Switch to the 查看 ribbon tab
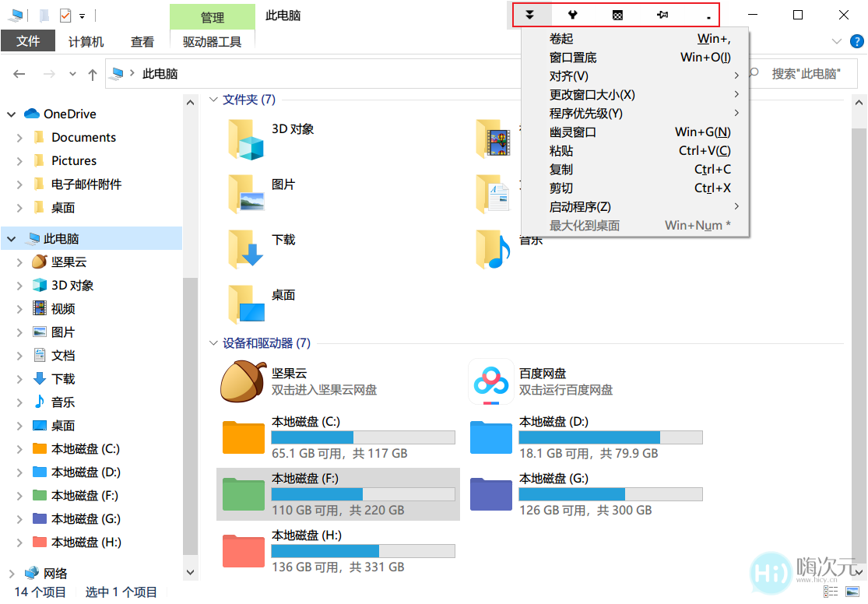The image size is (868, 604). pyautogui.click(x=142, y=42)
